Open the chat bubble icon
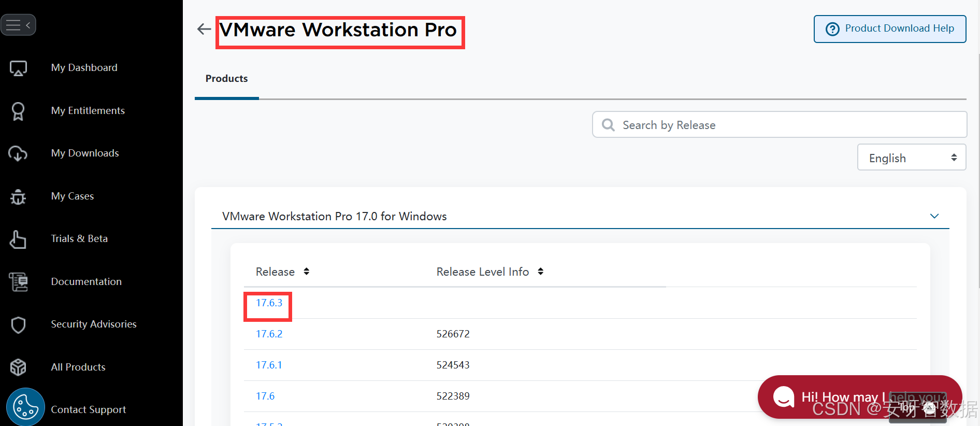The width and height of the screenshot is (980, 426). (783, 397)
